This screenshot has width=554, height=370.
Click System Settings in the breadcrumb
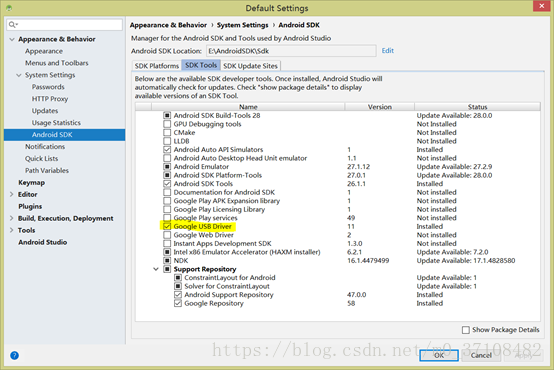[x=242, y=25]
